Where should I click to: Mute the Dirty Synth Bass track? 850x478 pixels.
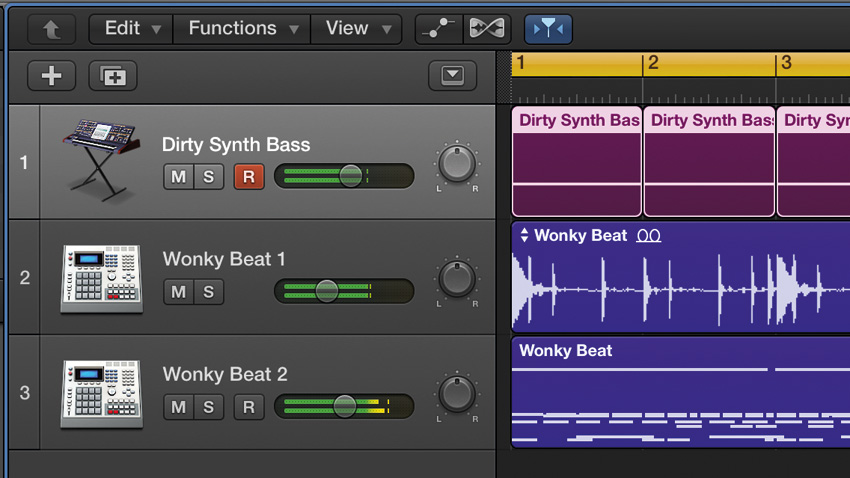coord(178,177)
